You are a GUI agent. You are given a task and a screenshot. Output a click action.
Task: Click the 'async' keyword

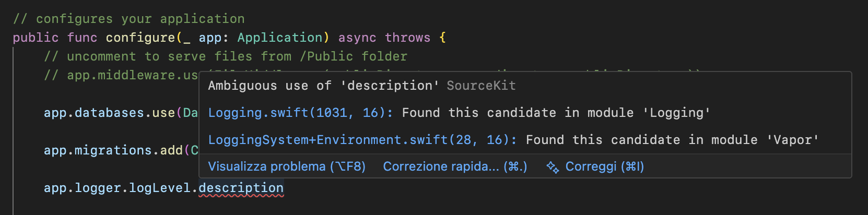point(357,38)
